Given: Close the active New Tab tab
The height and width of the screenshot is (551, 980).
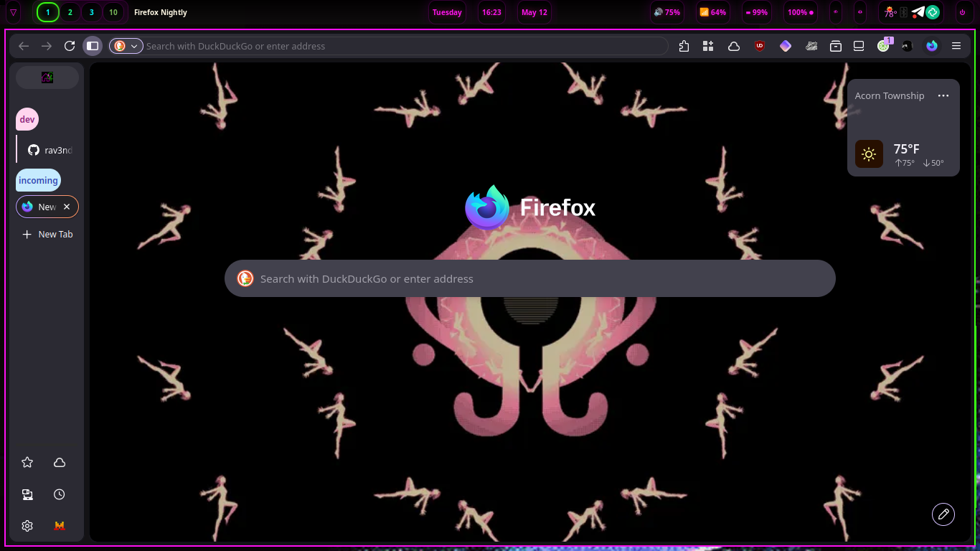Looking at the screenshot, I should coord(67,207).
